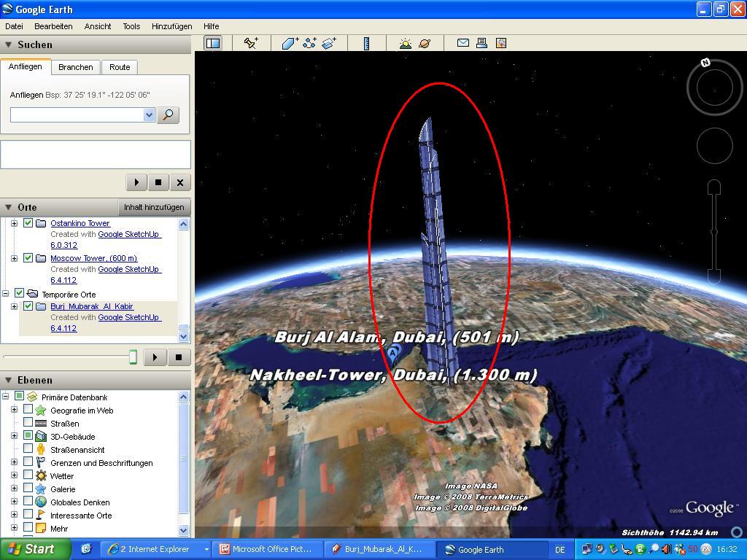The height and width of the screenshot is (560, 747).
Task: Open the Bearbeiten menu
Action: coord(53,27)
